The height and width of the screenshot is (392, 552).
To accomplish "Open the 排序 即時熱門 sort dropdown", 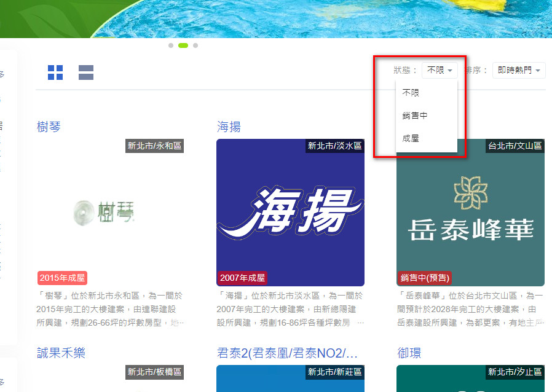I will coord(519,71).
